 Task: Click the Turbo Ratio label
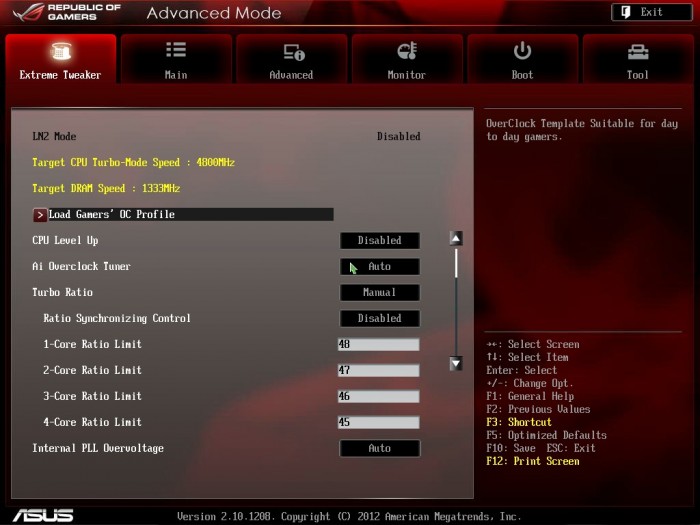tap(62, 292)
